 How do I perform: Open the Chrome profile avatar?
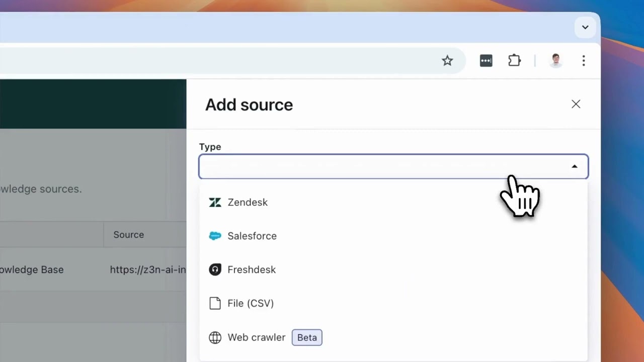tap(555, 61)
